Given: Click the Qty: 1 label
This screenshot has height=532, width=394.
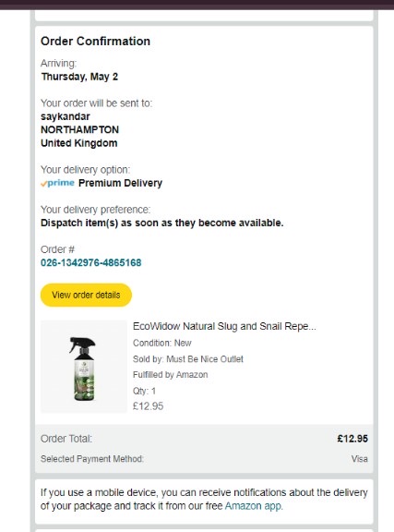Looking at the screenshot, I should 144,391.
